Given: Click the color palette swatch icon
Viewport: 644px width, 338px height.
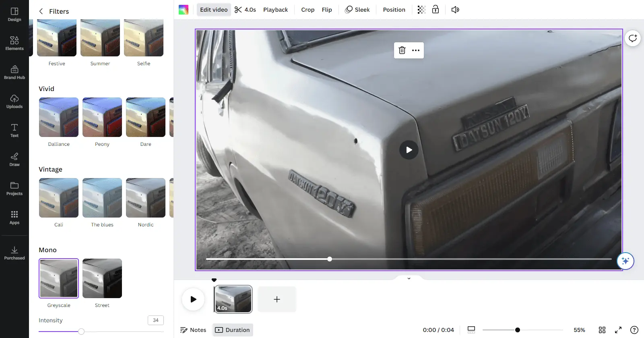Looking at the screenshot, I should click(184, 10).
